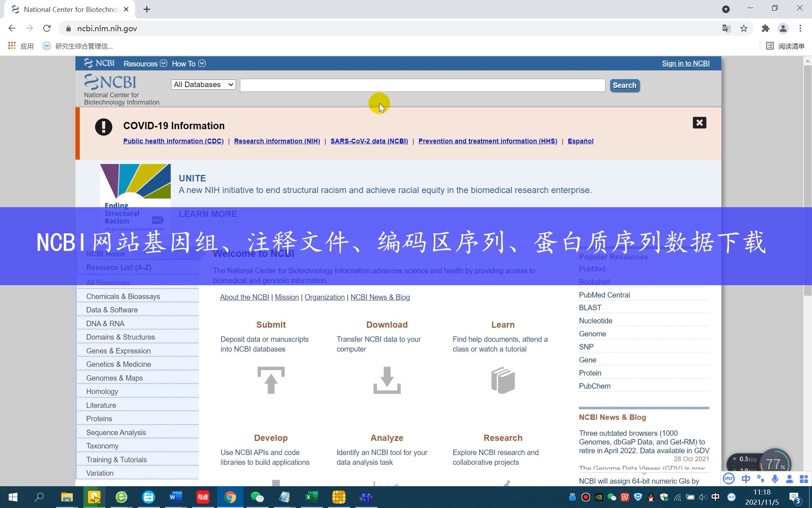Switch to Chrome in taskbar
Screen dimensions: 812x508
pyautogui.click(x=230, y=497)
